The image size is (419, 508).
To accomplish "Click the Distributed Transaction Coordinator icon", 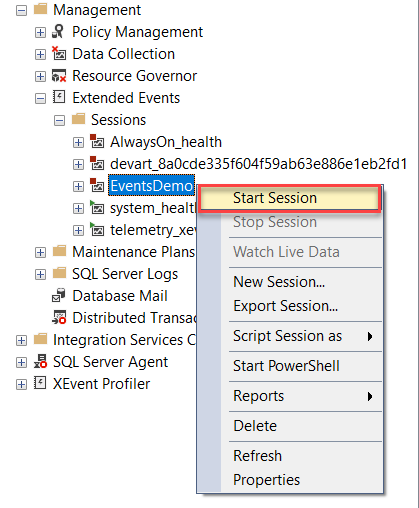I will [59, 317].
